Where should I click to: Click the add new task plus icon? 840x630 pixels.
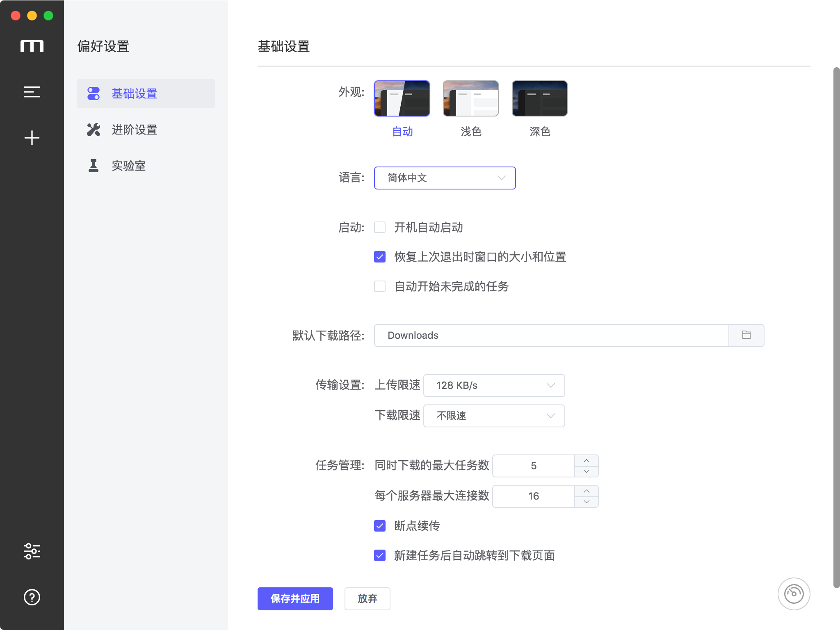click(x=32, y=137)
